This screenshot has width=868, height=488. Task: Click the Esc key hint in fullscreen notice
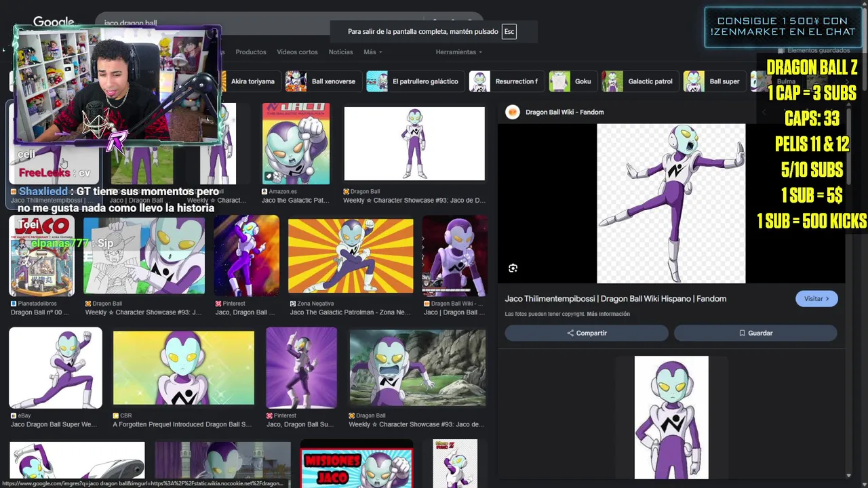509,32
